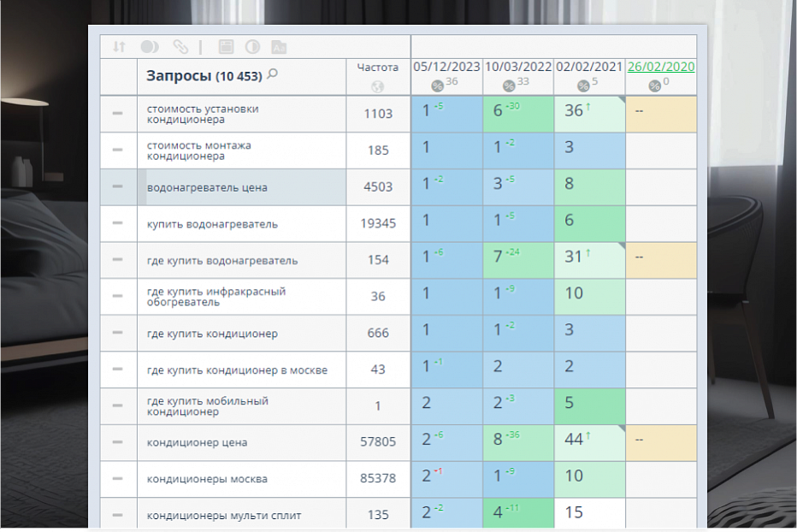Click the minus icon for где купить кондиционер в москве
This screenshot has width=797, height=532.
tap(117, 369)
